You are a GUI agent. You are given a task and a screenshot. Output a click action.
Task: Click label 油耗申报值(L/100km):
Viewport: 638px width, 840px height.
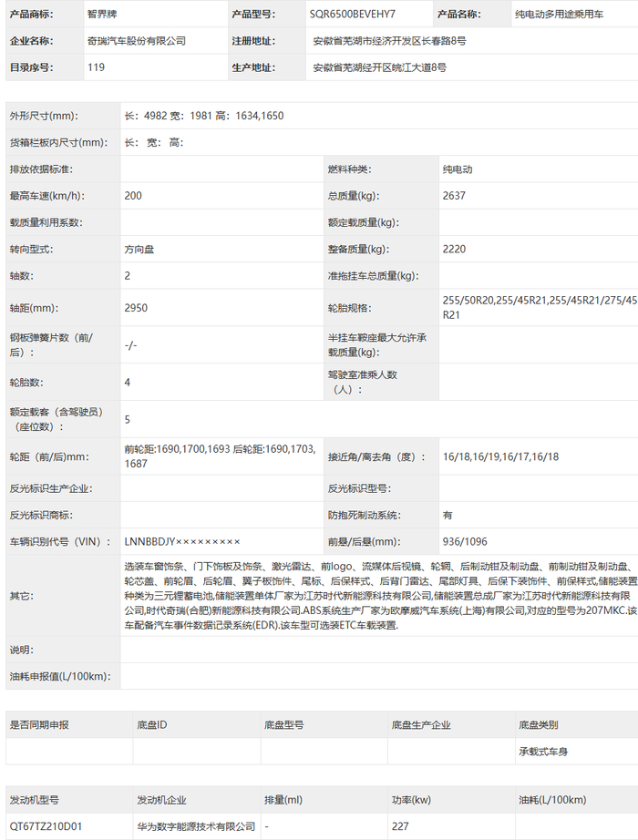tap(60, 677)
